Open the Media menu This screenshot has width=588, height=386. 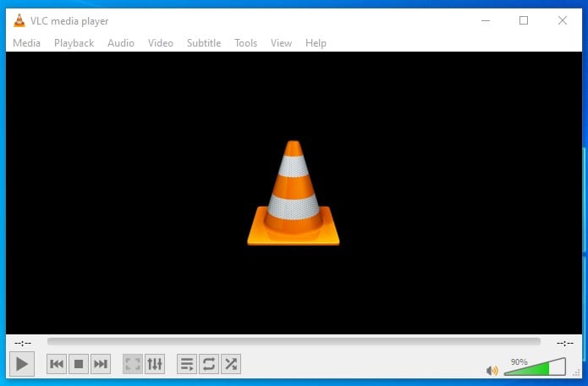tap(26, 43)
